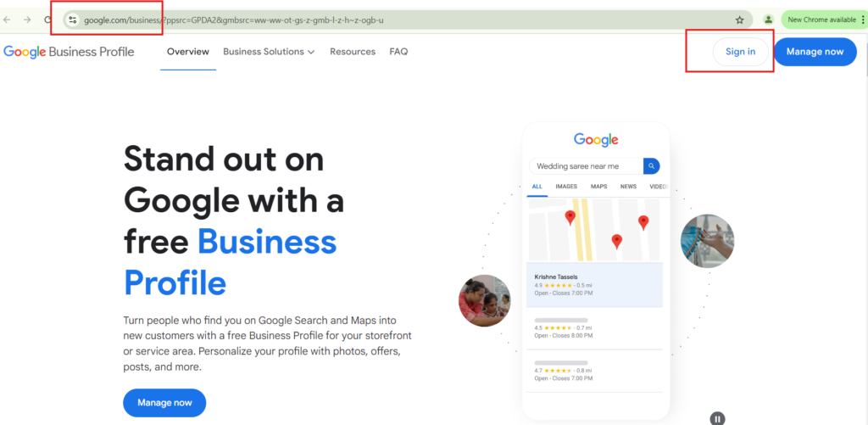
Task: Click the Sign in button
Action: click(740, 52)
